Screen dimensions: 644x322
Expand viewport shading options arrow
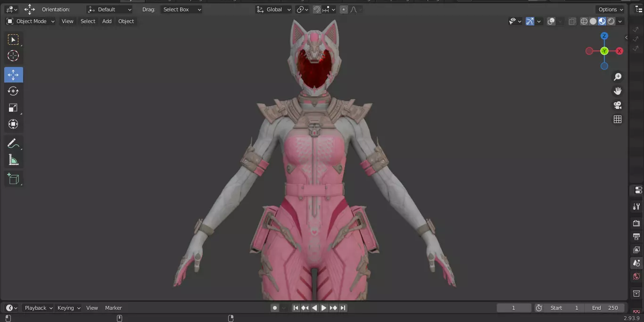620,21
